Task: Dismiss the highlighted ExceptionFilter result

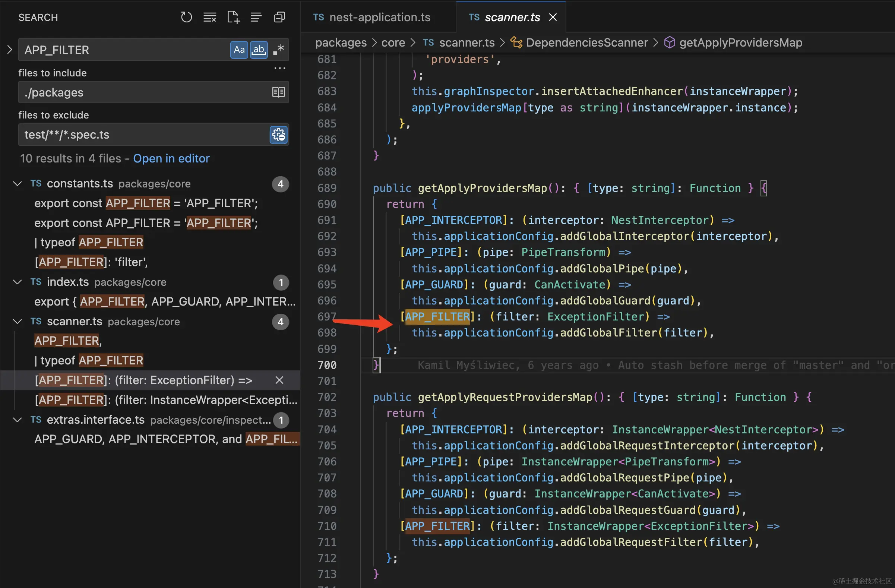Action: click(279, 380)
